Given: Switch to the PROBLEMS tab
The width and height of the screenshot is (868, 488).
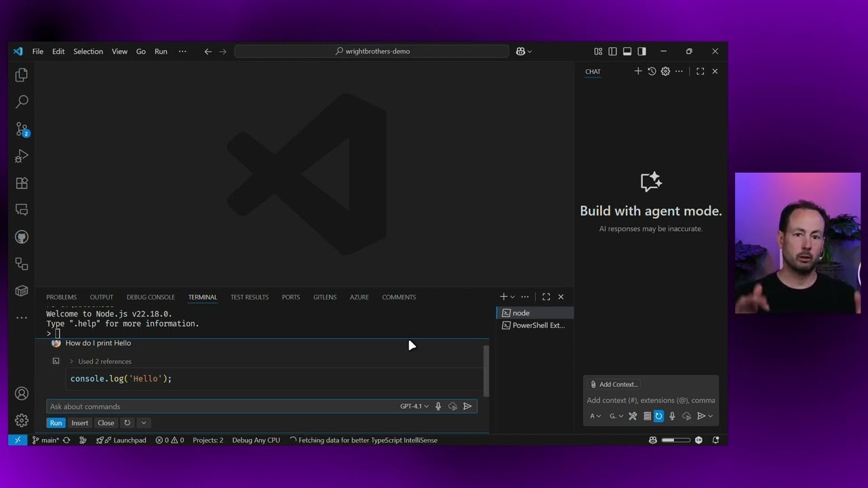Looking at the screenshot, I should tap(61, 297).
